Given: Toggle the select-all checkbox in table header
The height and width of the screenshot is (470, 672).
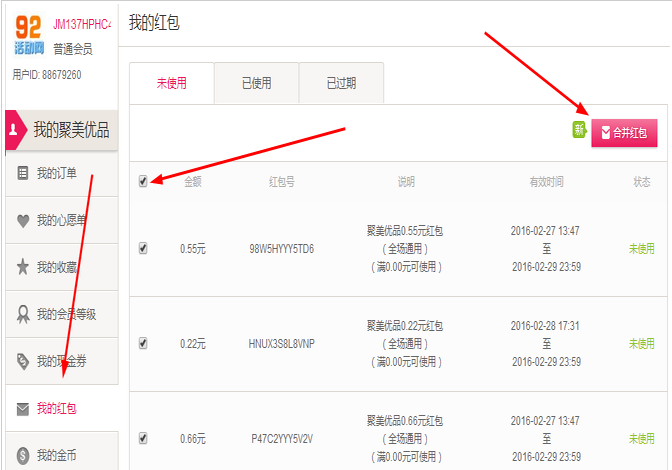Looking at the screenshot, I should point(143,181).
